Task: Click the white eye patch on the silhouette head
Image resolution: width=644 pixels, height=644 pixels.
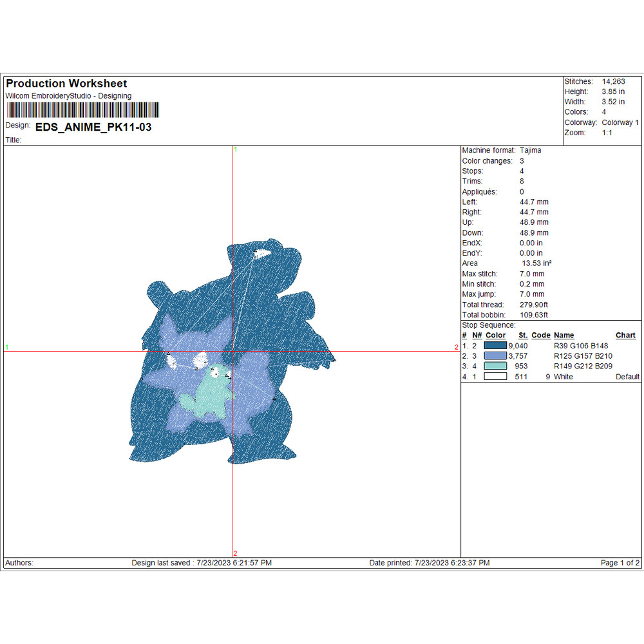Action: pyautogui.click(x=261, y=254)
